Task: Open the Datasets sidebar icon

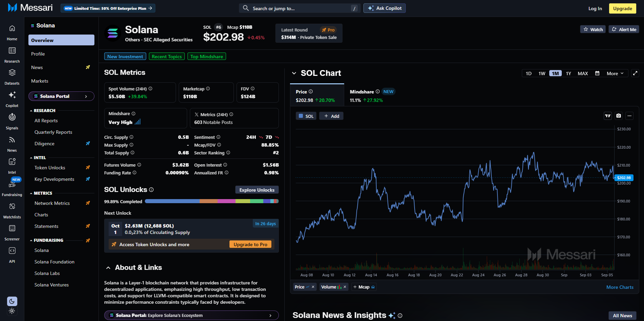Action: pyautogui.click(x=12, y=73)
